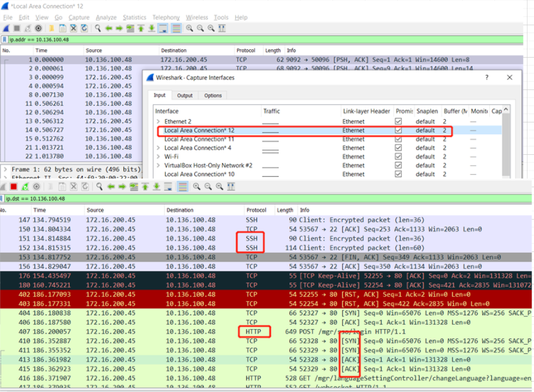Image resolution: width=534 pixels, height=392 pixels.
Task: Sort interfaces by the Interface column header
Action: pyautogui.click(x=207, y=111)
